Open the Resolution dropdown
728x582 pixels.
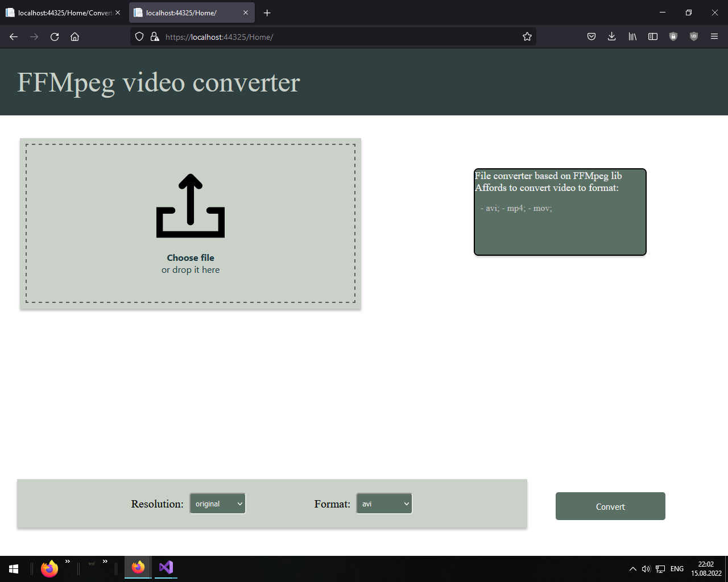click(x=217, y=503)
